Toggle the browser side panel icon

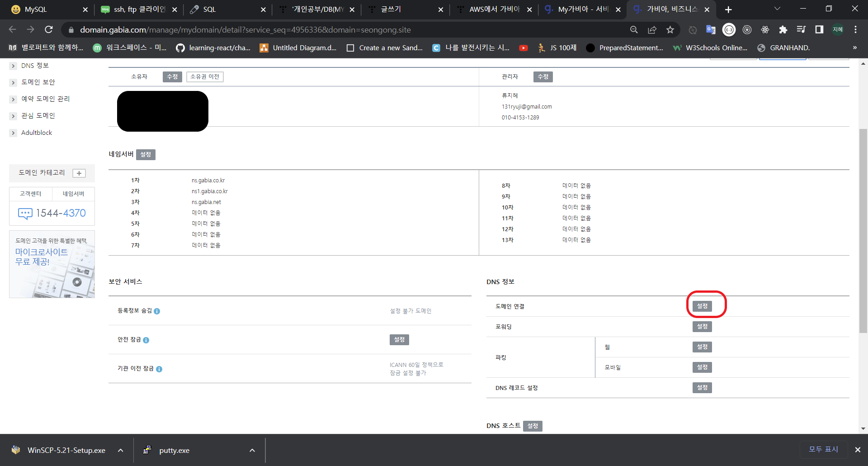click(819, 29)
